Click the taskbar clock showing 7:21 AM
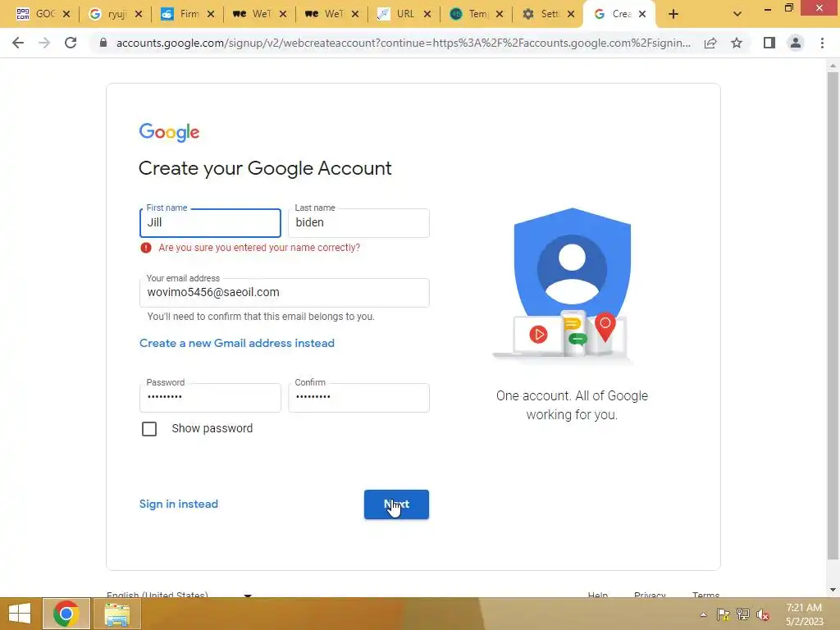This screenshot has height=630, width=840. [x=804, y=614]
